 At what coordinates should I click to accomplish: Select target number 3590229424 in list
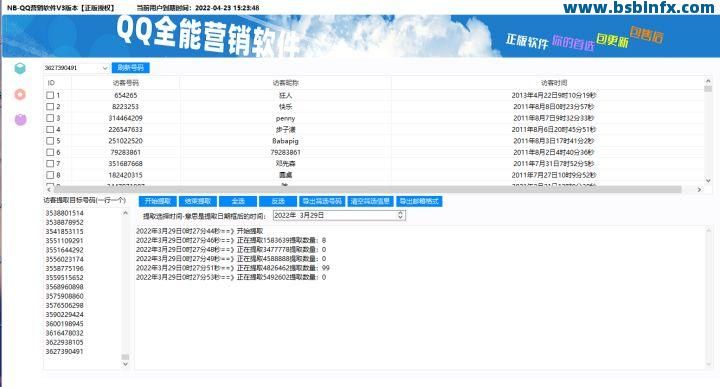[x=64, y=314]
